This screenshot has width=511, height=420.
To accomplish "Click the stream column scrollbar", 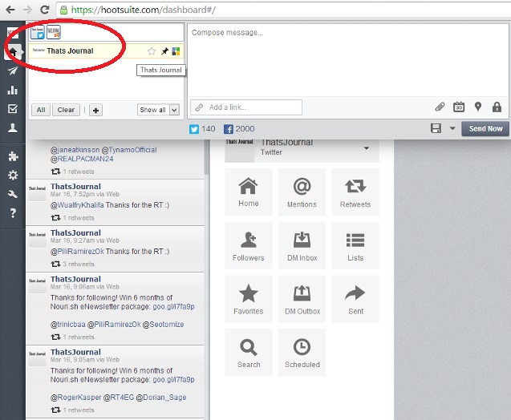I will [x=206, y=158].
